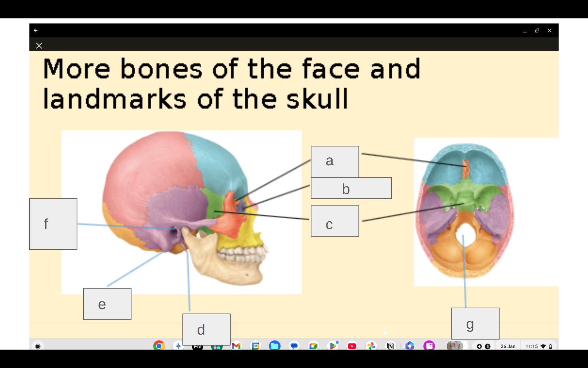Click the profile avatar on the shelf

(x=455, y=346)
